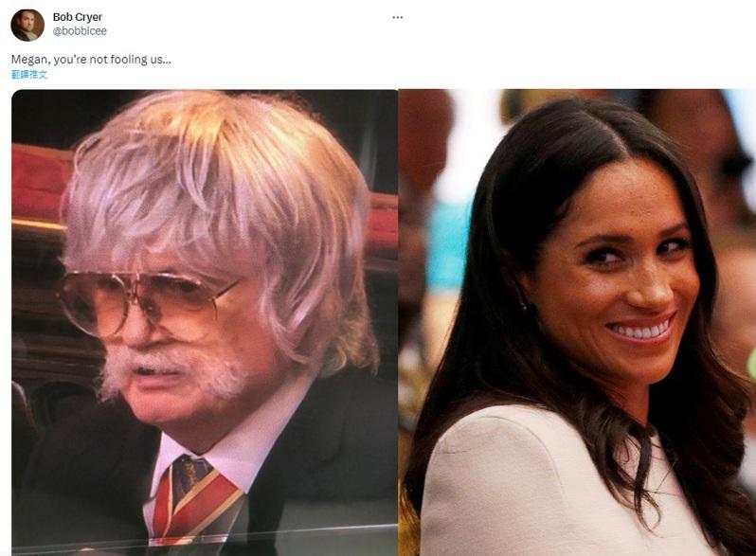
Task: Open the Bob Cryer display name link
Action: click(77, 17)
